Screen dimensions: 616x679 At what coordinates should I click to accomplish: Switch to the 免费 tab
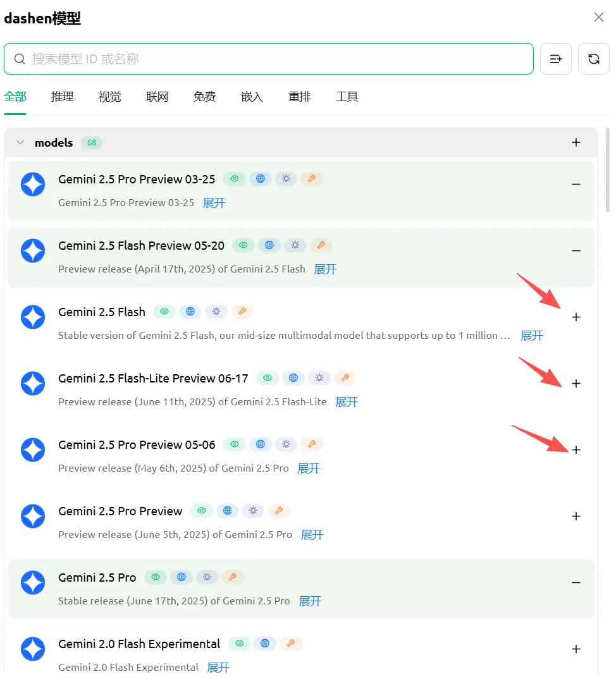pyautogui.click(x=204, y=97)
